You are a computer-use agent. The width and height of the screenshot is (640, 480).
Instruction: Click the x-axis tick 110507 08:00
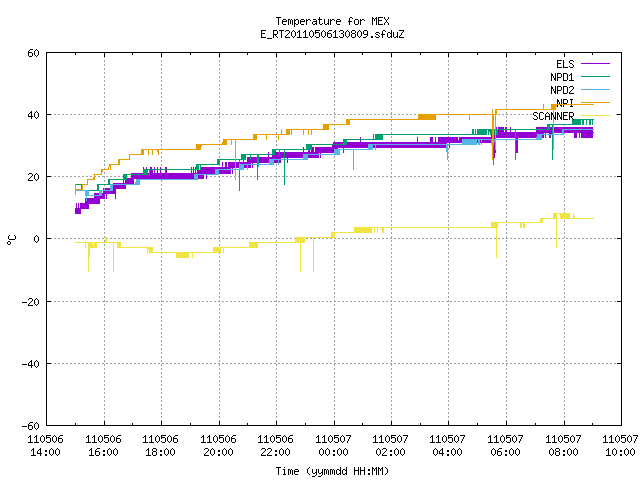(564, 446)
